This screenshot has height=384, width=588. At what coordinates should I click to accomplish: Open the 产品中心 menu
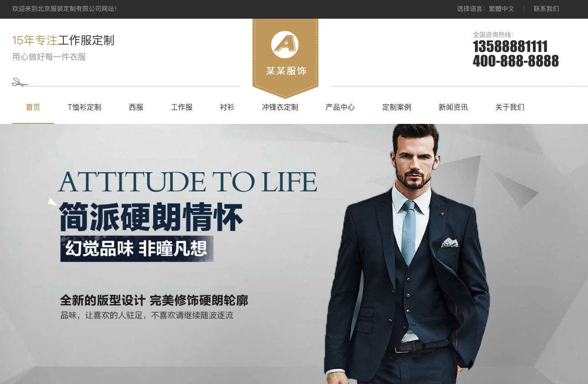pyautogui.click(x=340, y=108)
